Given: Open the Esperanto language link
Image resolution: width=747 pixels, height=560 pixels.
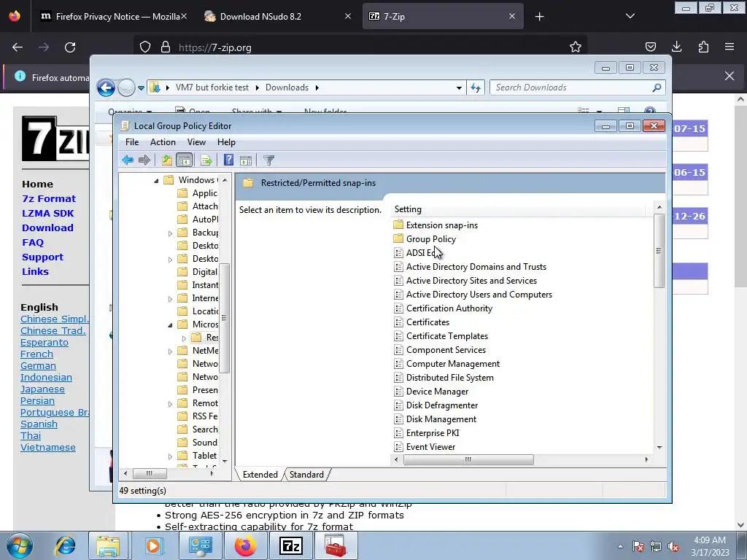Looking at the screenshot, I should point(44,343).
